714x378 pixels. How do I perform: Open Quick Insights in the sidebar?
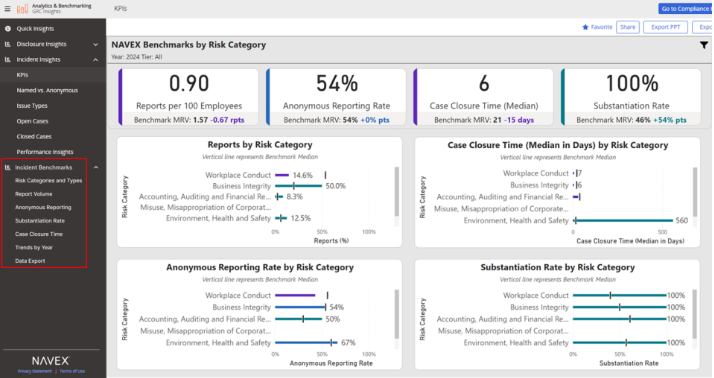(35, 28)
